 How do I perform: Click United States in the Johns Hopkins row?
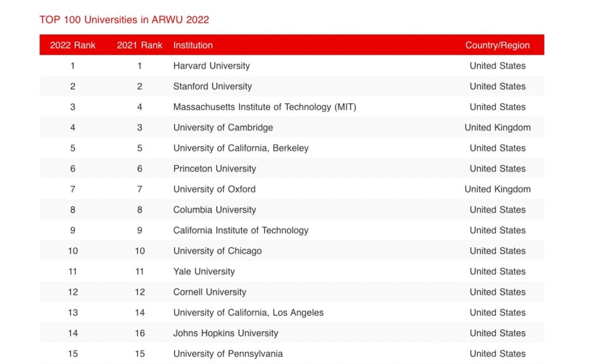coord(497,333)
